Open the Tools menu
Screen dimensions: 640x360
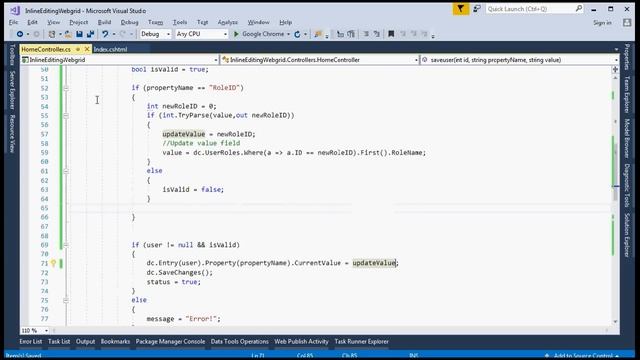coord(180,22)
